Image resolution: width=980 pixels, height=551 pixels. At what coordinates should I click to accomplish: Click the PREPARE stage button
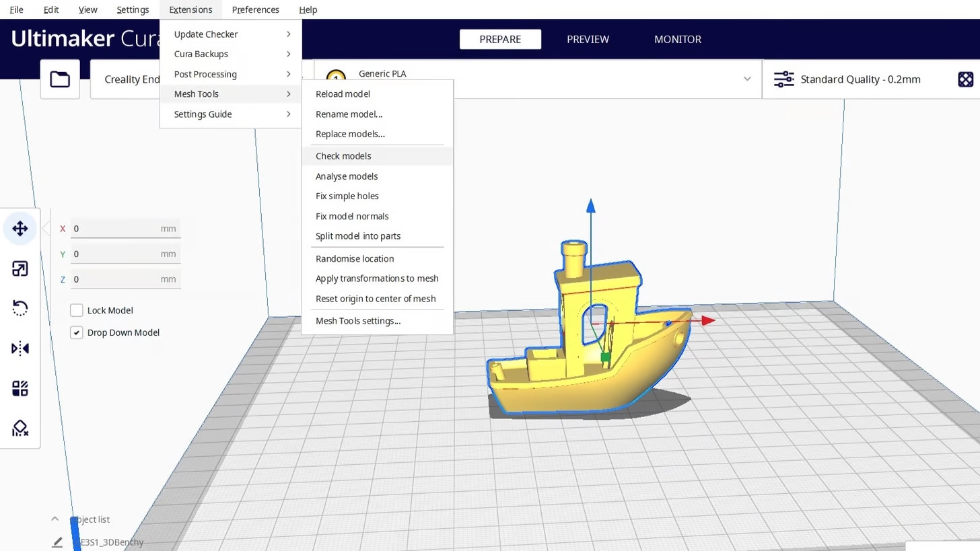(500, 39)
